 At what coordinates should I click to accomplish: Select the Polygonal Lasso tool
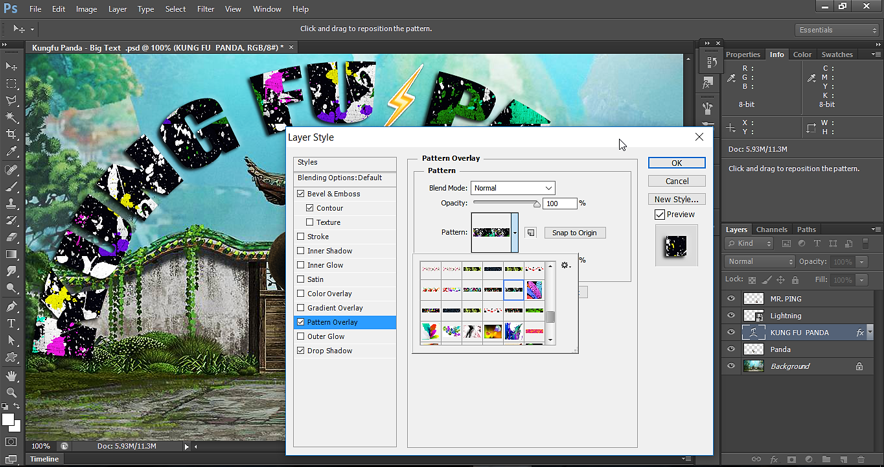[x=11, y=101]
